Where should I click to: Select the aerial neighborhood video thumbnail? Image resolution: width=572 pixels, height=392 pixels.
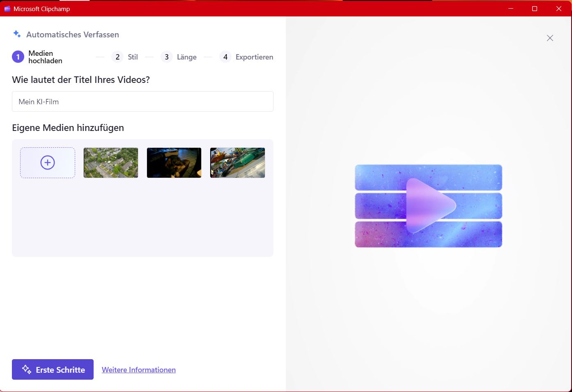(x=111, y=163)
